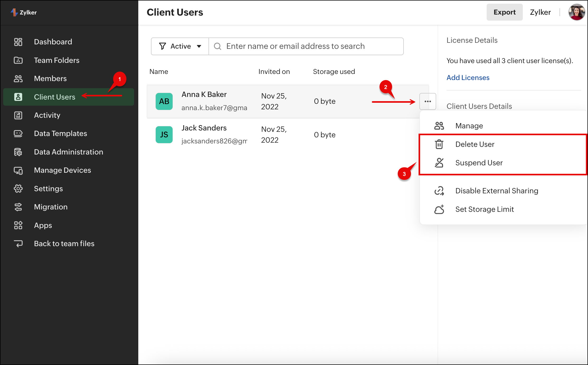The height and width of the screenshot is (365, 588).
Task: Focus the name or email search field
Action: coord(306,46)
